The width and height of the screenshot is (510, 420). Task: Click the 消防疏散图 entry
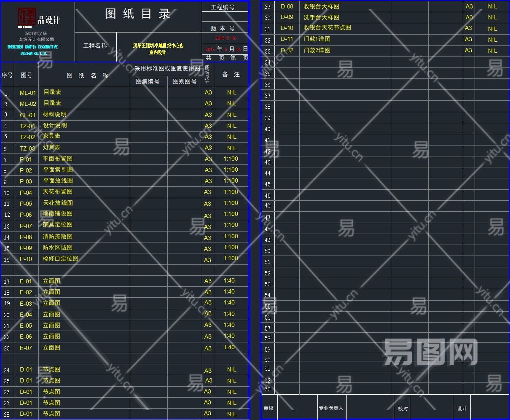tap(58, 237)
